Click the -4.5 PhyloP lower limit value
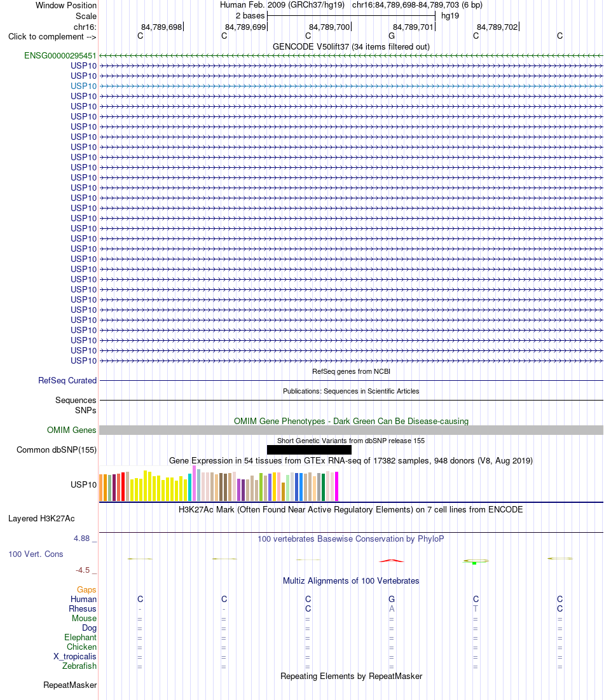 [83, 570]
